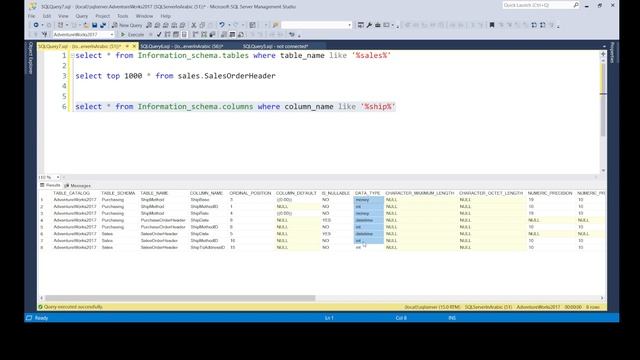640x360 pixels.
Task: Click the Display Estimated Execution Plan icon
Action: pos(167,35)
